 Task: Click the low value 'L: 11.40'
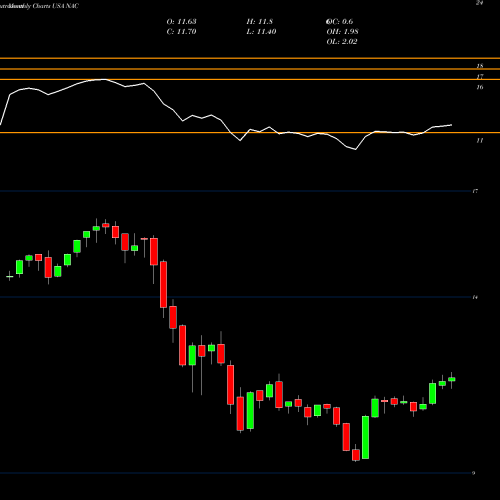pyautogui.click(x=261, y=32)
